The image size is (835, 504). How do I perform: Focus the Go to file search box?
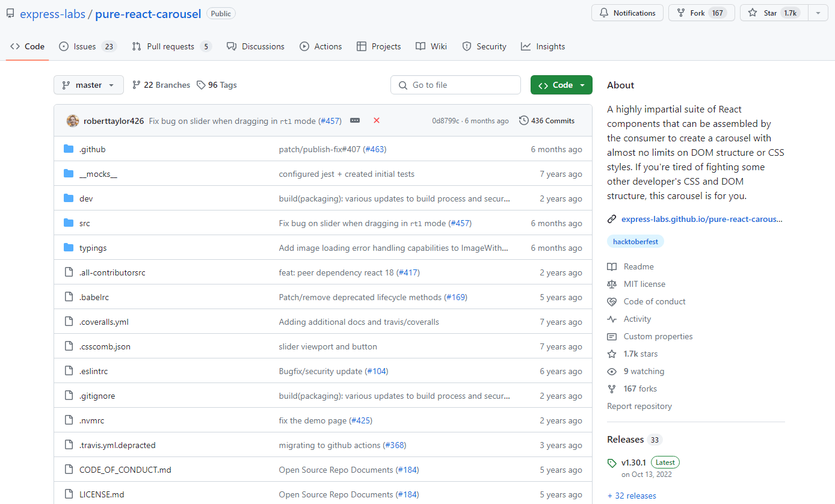pyautogui.click(x=455, y=85)
